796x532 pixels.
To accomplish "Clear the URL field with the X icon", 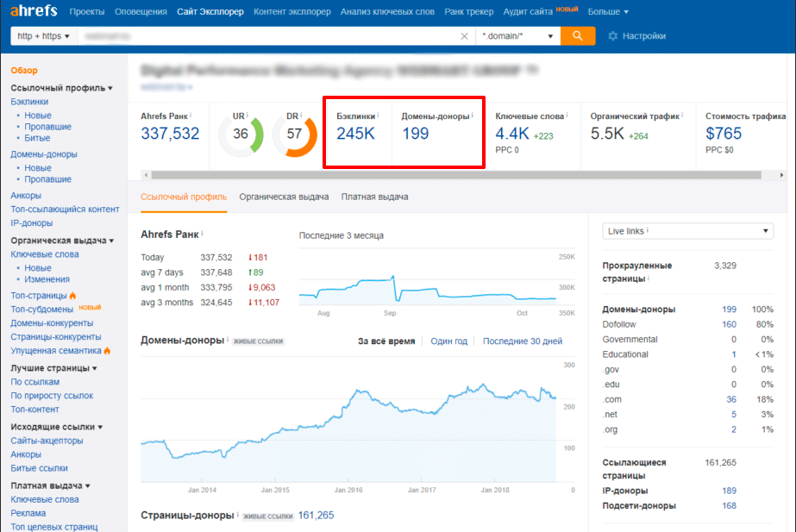I will coord(464,36).
